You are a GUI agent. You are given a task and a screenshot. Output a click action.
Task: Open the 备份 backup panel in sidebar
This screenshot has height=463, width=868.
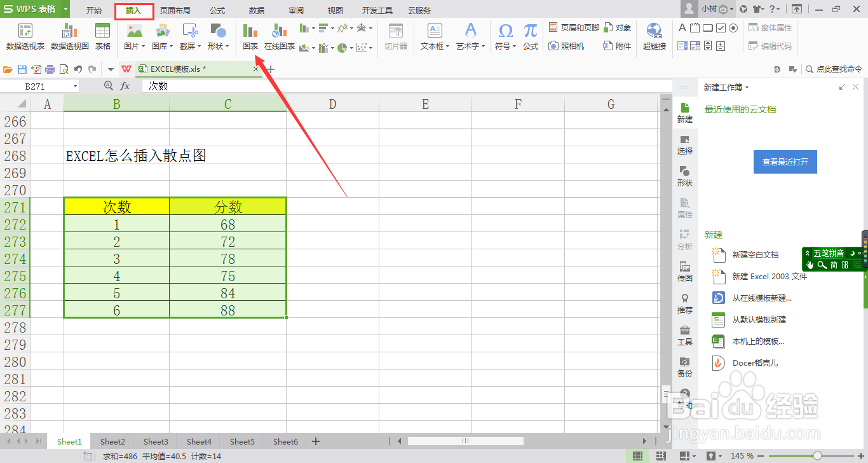(685, 368)
